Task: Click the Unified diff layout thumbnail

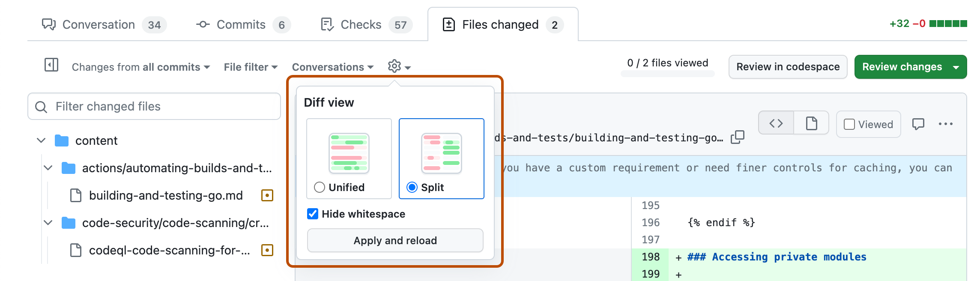Action: [349, 153]
